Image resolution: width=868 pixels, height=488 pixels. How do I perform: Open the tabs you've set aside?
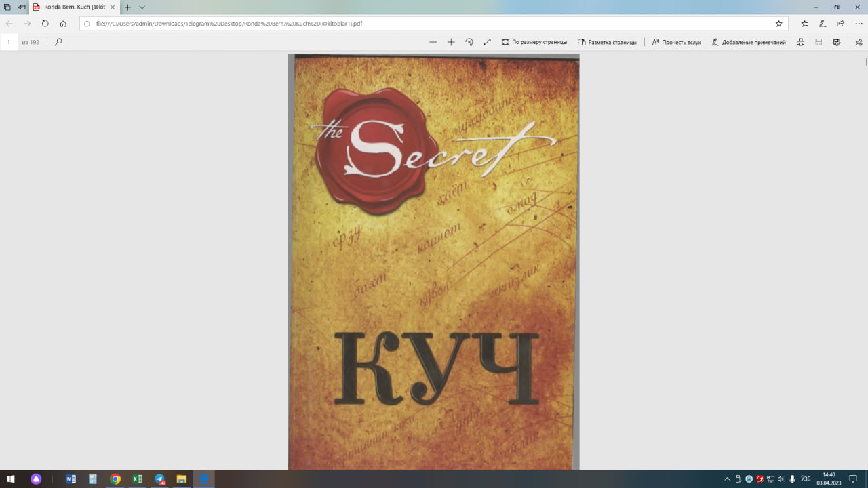coord(7,7)
